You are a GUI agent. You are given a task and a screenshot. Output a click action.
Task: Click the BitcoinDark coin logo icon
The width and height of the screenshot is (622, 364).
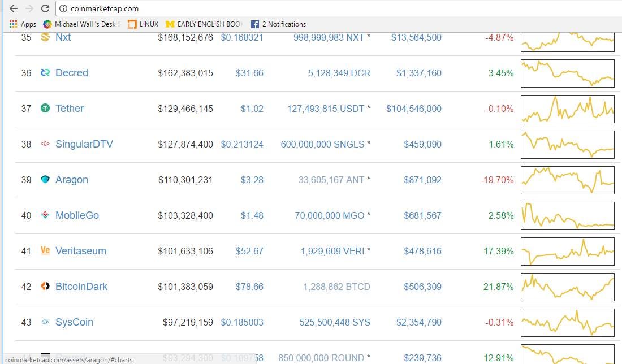[x=45, y=286]
